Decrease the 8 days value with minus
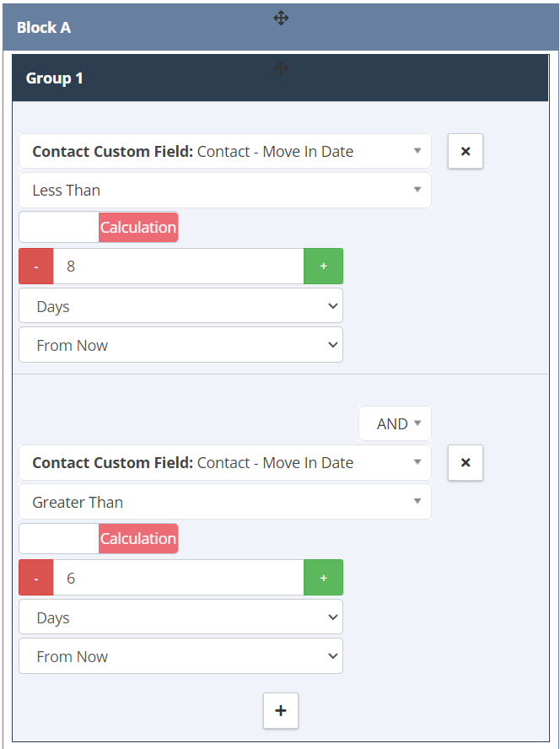This screenshot has height=749, width=560. click(35, 266)
